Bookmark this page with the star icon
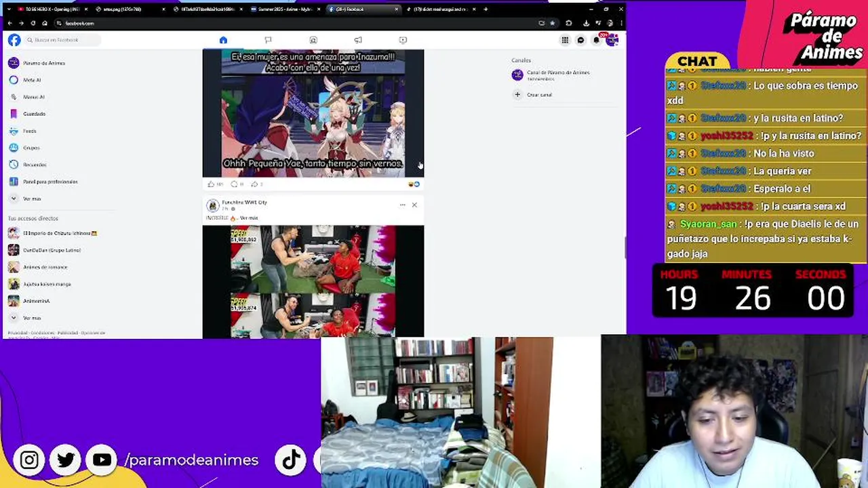Screen dimensions: 868x488 (x=552, y=23)
